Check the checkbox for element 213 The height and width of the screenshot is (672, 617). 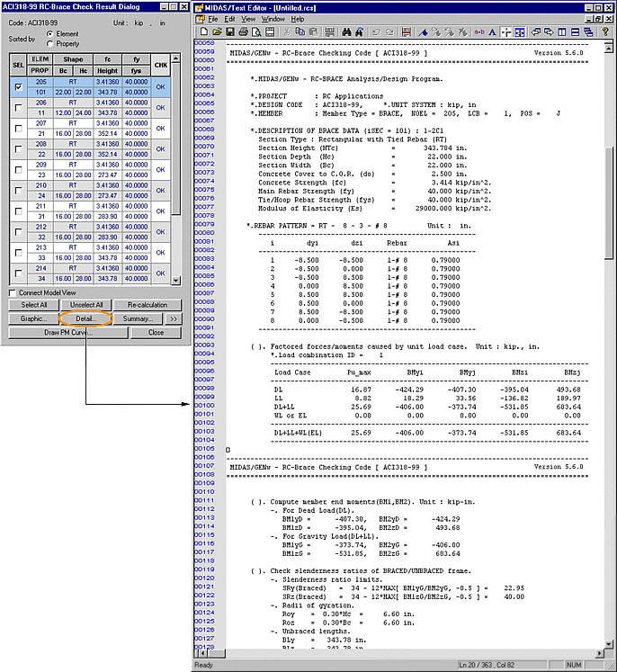pyautogui.click(x=18, y=253)
